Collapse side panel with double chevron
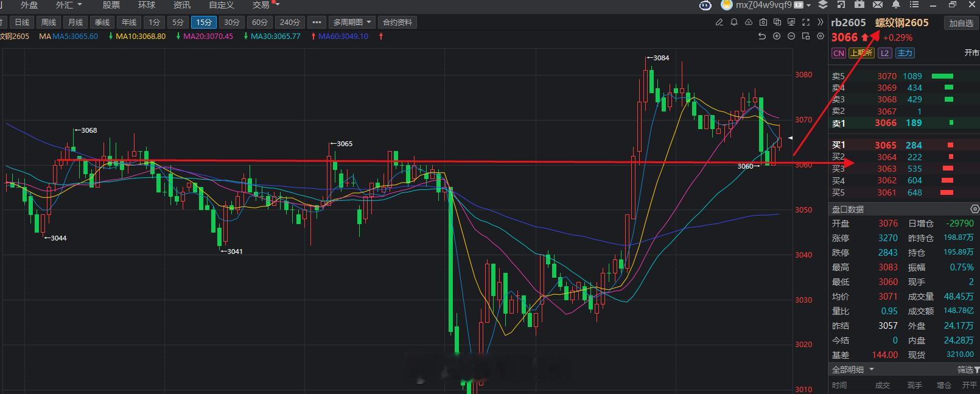 click(x=821, y=22)
